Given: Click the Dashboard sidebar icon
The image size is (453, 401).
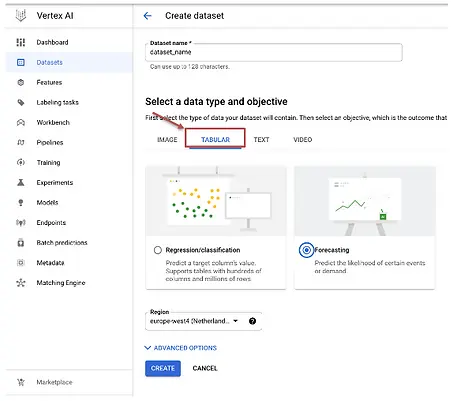Looking at the screenshot, I should (x=21, y=42).
